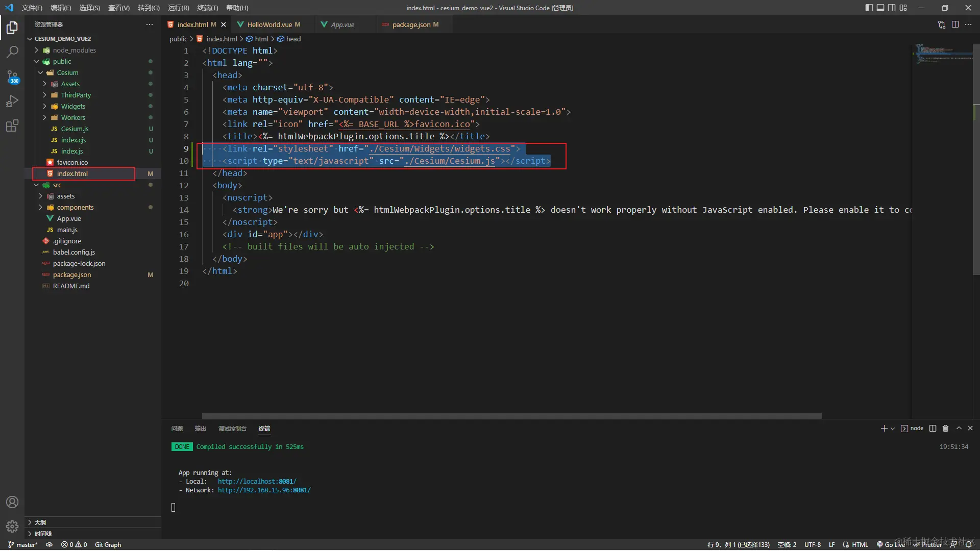The height and width of the screenshot is (551, 980).
Task: Change file encoding UTF-8
Action: [813, 545]
